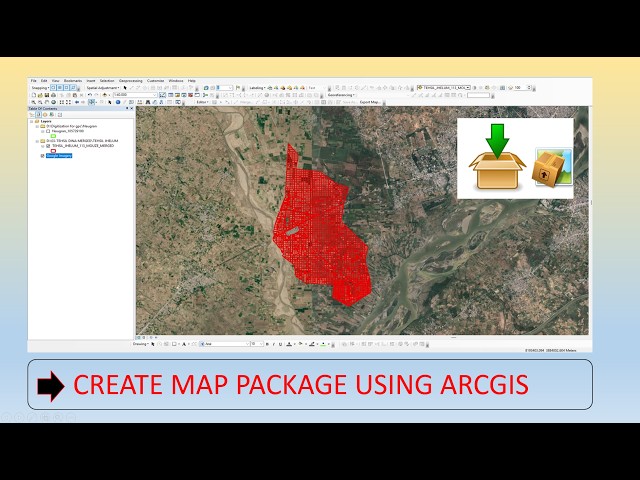Select the Zoom In tool
This screenshot has height=480, width=640.
click(33, 102)
